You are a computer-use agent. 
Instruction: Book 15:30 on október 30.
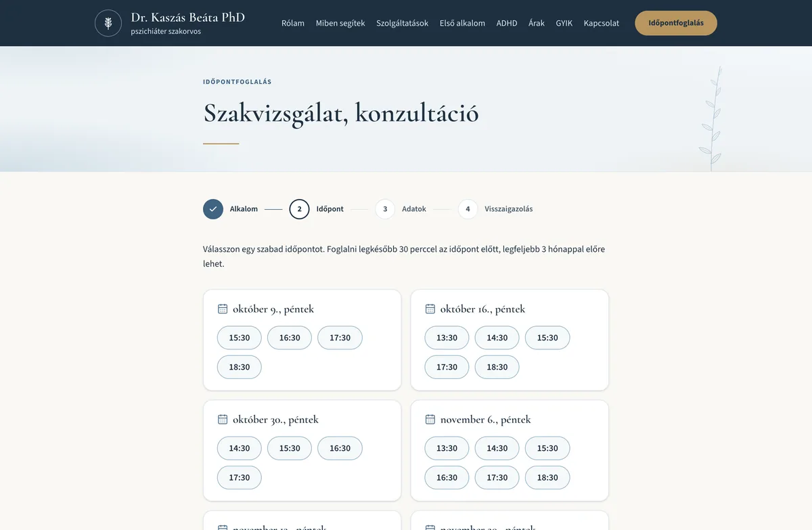coord(290,448)
